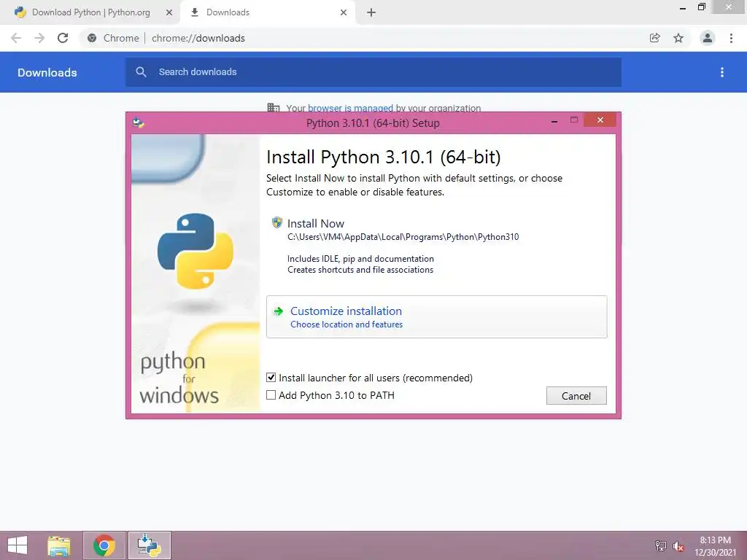Open Customize installation option
This screenshot has height=560, width=747.
pos(436,316)
